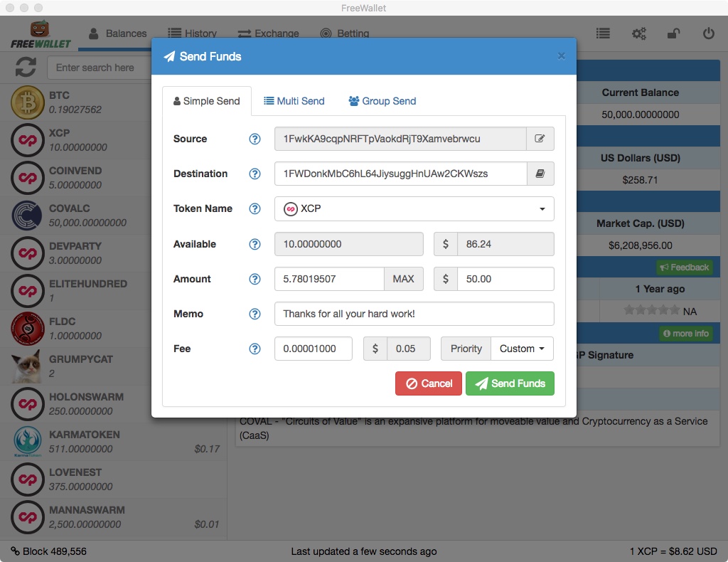Click the unlock wallet padlock icon
Screen dimensions: 728x562
673,33
